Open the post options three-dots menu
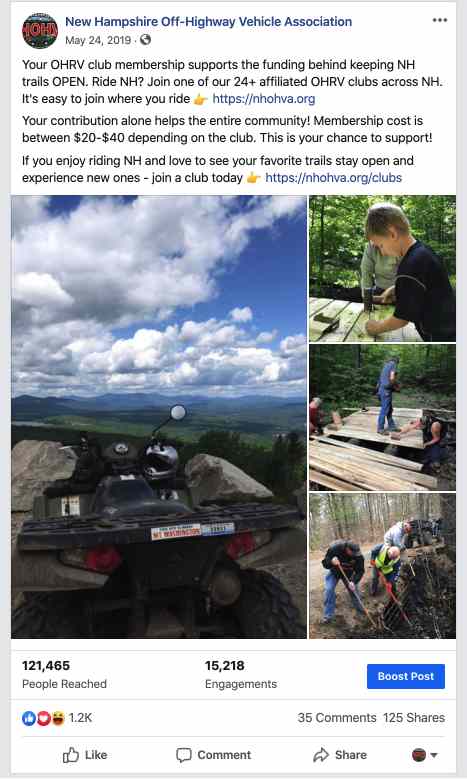Viewport: 467px width, 779px height. click(x=440, y=20)
